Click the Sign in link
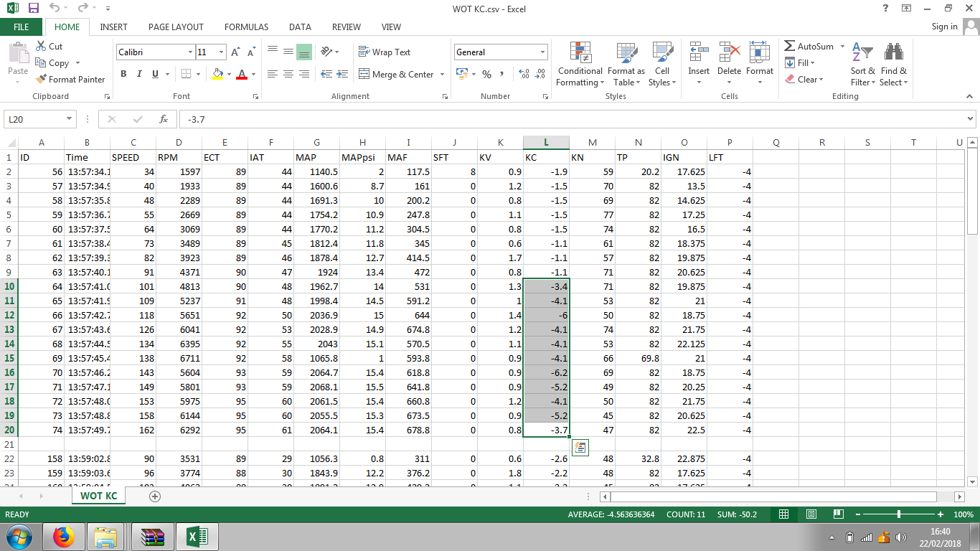980x551 pixels. coord(944,27)
